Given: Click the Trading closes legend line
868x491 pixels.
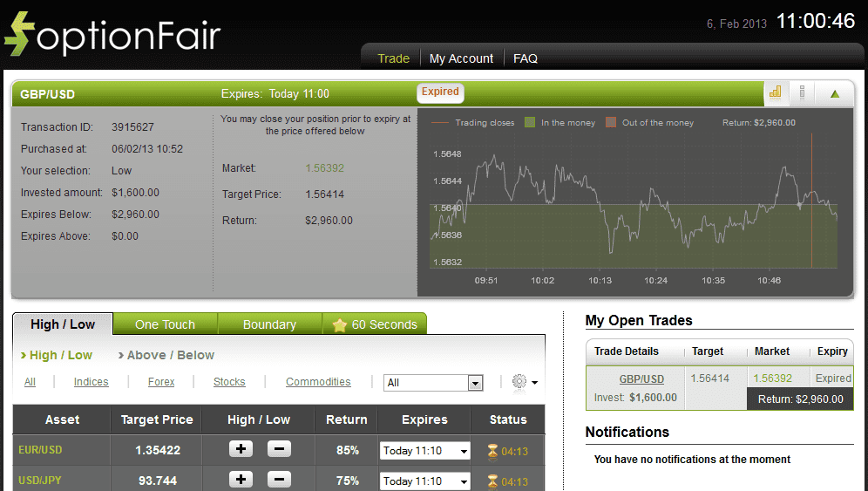Looking at the screenshot, I should click(439, 122).
